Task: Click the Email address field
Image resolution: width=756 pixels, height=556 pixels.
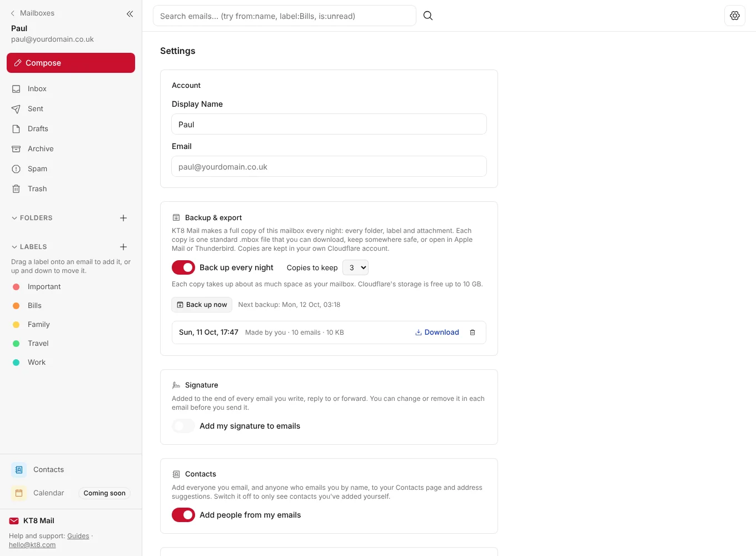Action: click(x=329, y=166)
